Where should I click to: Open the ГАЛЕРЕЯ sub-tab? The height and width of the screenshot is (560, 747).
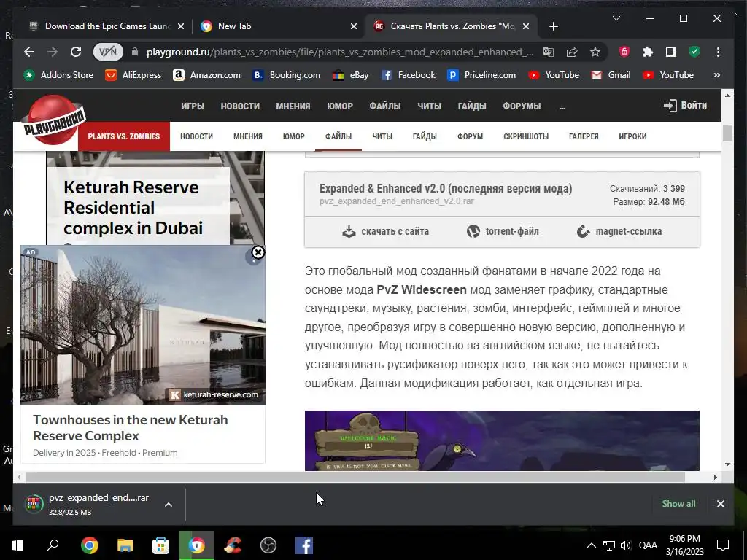(584, 136)
